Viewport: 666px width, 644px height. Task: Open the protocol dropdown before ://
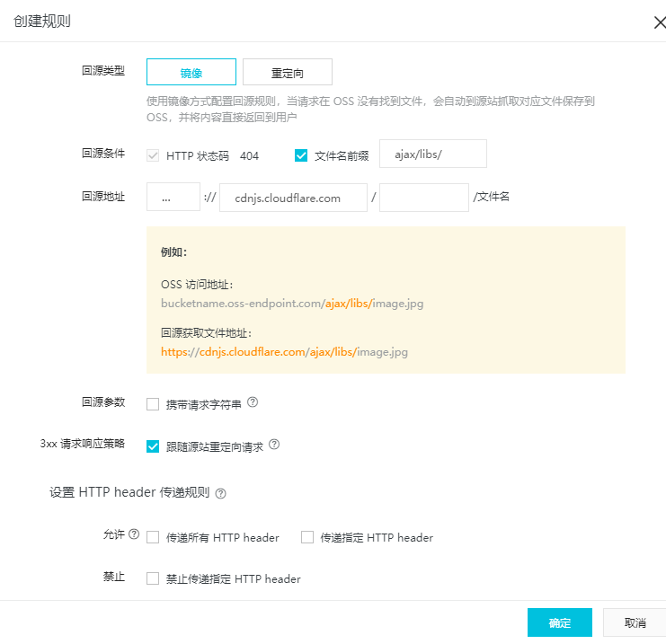173,197
